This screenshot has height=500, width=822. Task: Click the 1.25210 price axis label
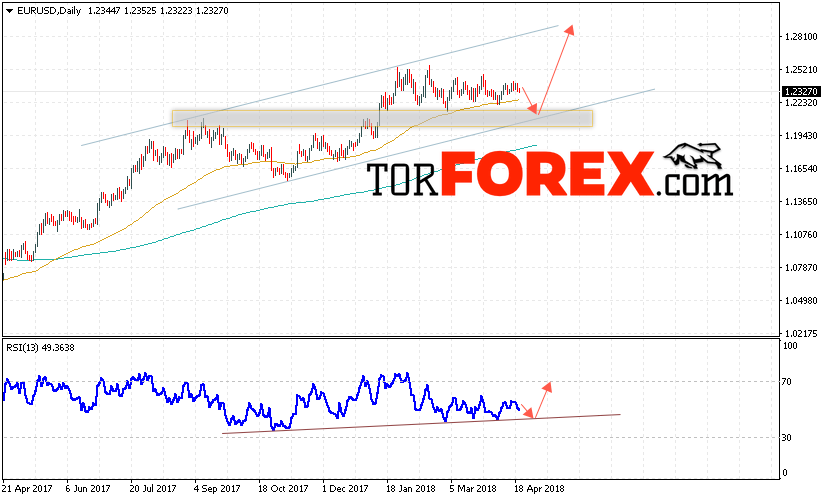(801, 69)
